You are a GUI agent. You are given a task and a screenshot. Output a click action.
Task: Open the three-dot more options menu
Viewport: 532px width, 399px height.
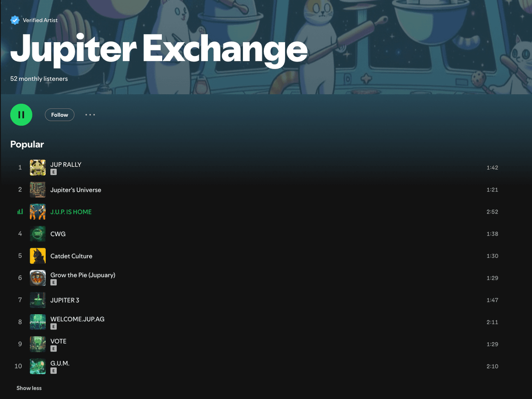click(90, 115)
